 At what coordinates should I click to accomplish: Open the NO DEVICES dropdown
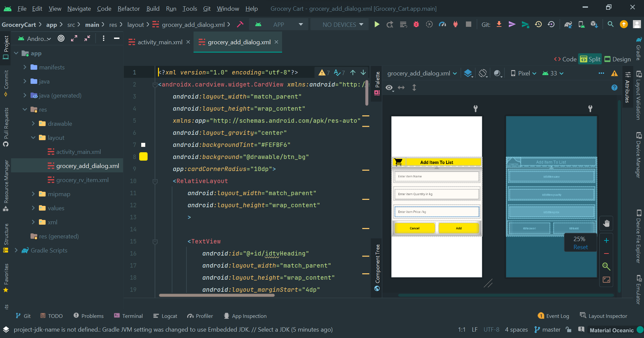click(x=339, y=24)
